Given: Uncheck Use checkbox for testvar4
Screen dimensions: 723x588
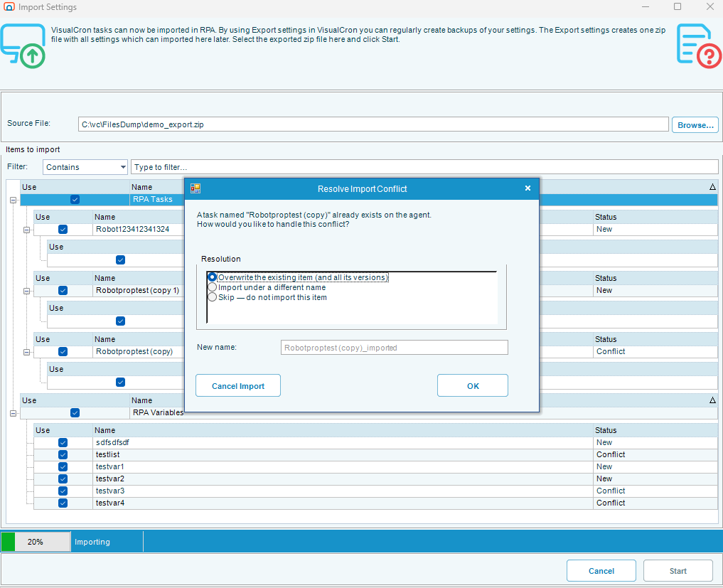Looking at the screenshot, I should [63, 503].
